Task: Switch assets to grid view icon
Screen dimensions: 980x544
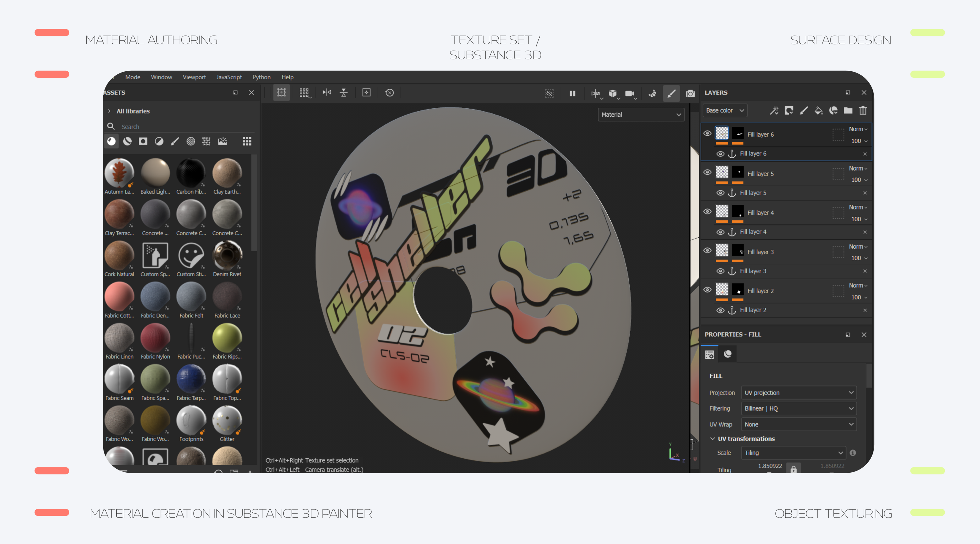Action: 247,141
